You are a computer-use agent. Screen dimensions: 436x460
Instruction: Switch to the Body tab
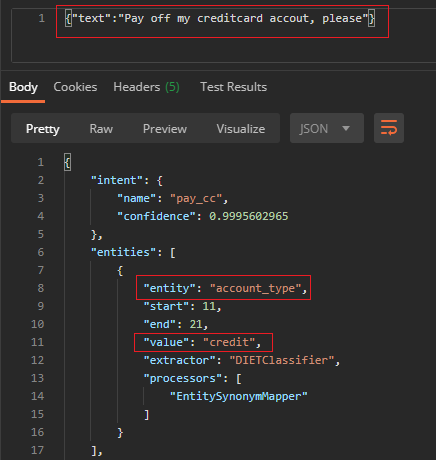(x=23, y=87)
